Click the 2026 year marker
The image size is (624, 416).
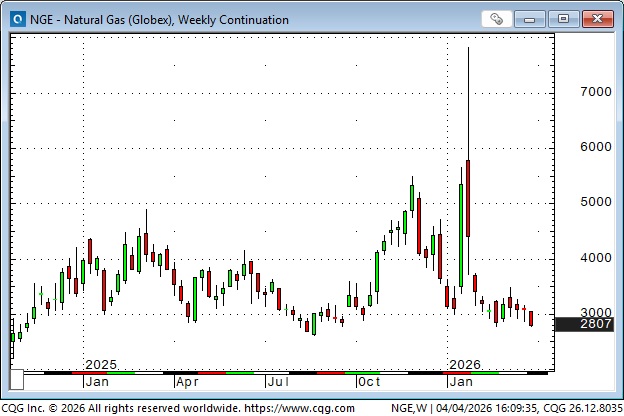click(x=465, y=364)
